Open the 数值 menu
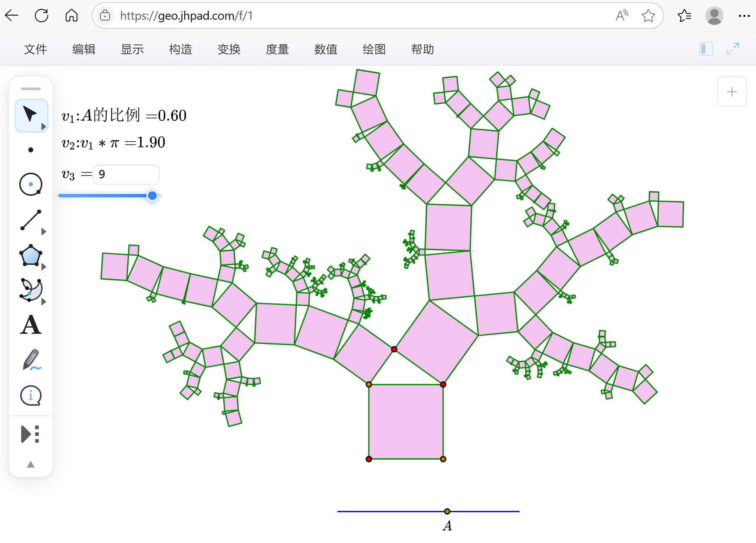The image size is (756, 543). coord(326,49)
